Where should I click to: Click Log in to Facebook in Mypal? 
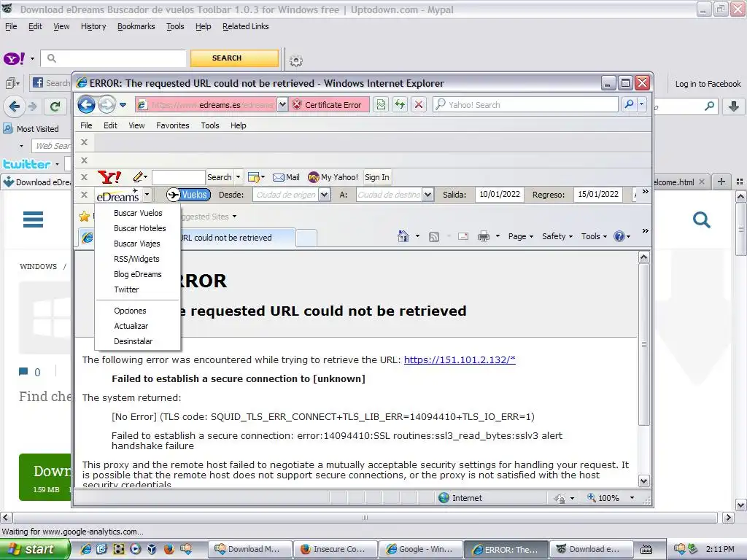708,84
